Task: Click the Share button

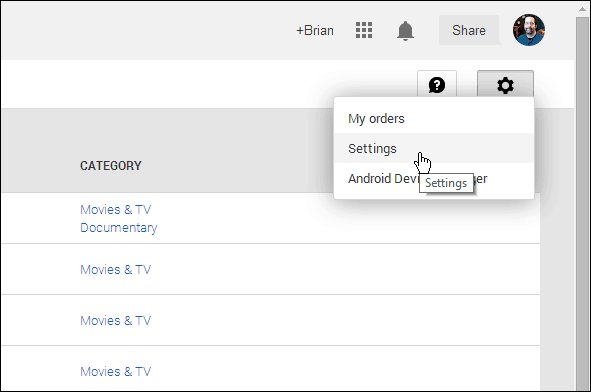Action: [469, 30]
